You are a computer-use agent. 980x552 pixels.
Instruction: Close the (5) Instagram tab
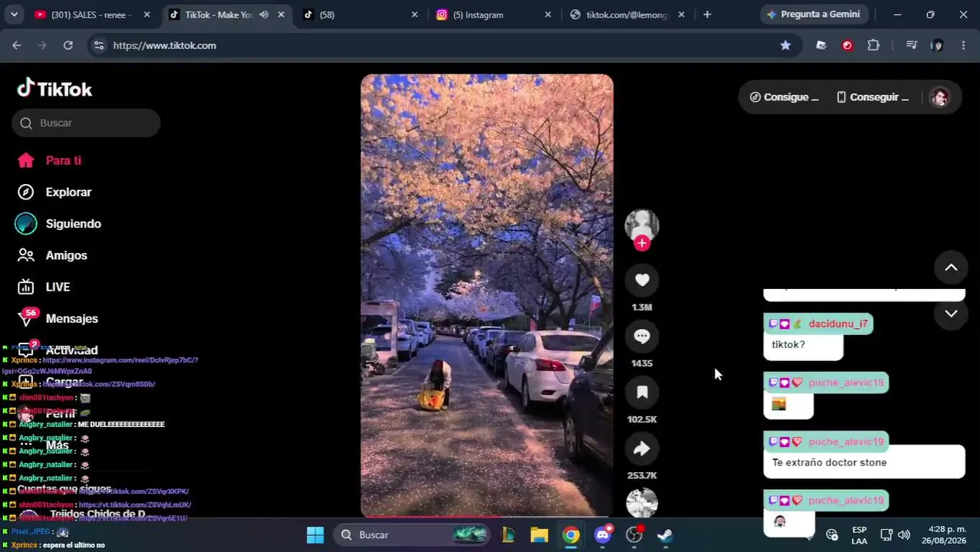[548, 15]
